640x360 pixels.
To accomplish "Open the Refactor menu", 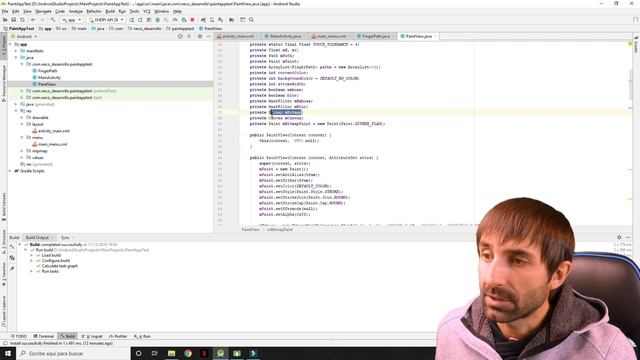I will click(93, 11).
